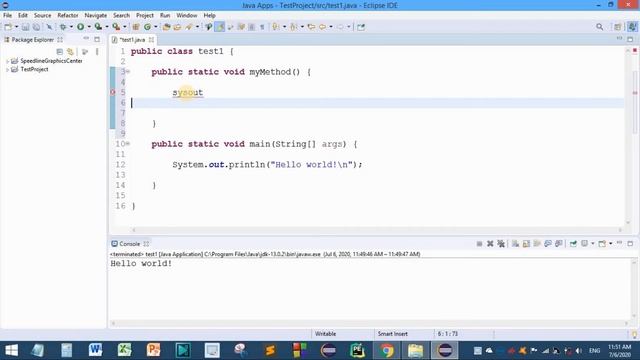
Task: Click the Next Annotation icon
Action: pos(276,27)
